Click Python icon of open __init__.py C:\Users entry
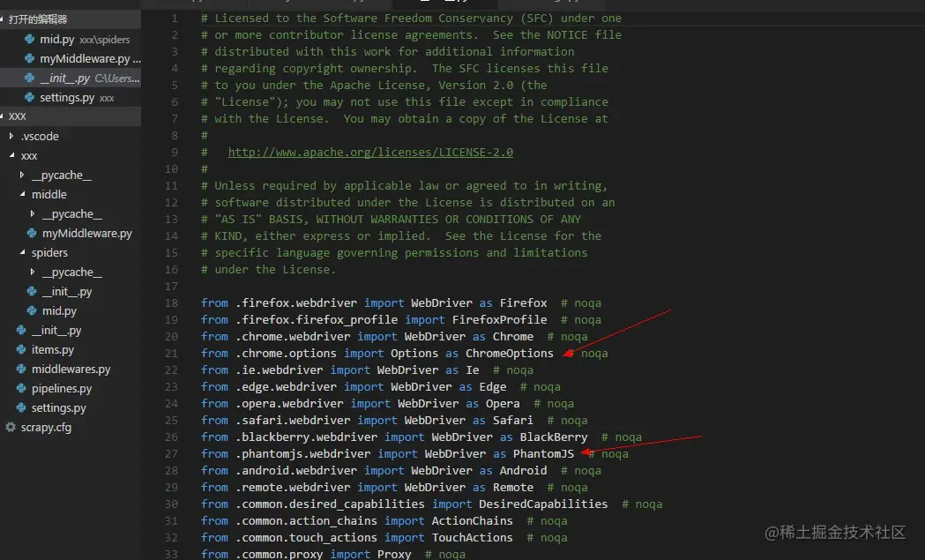Screen dimensions: 925x560 point(29,78)
